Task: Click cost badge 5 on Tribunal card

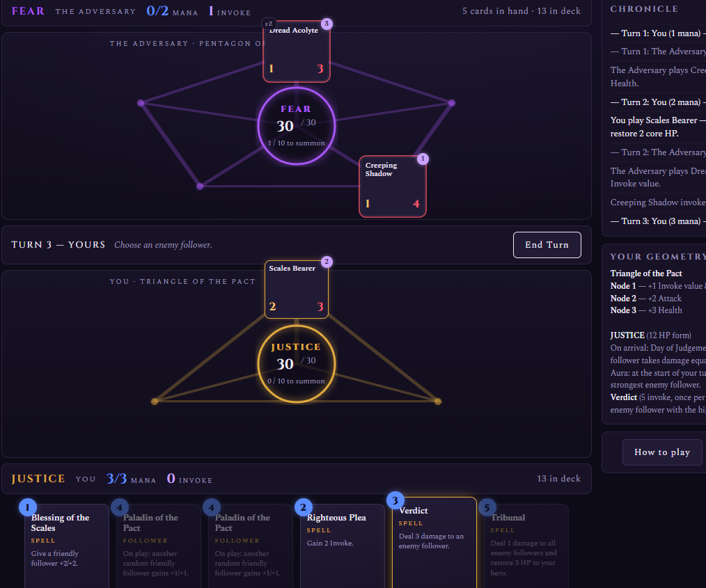Action: pos(487,507)
